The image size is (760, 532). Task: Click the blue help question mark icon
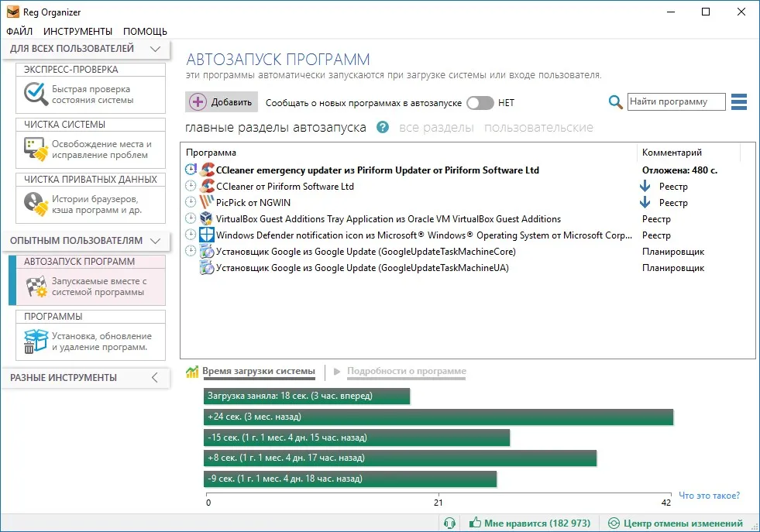coord(383,128)
